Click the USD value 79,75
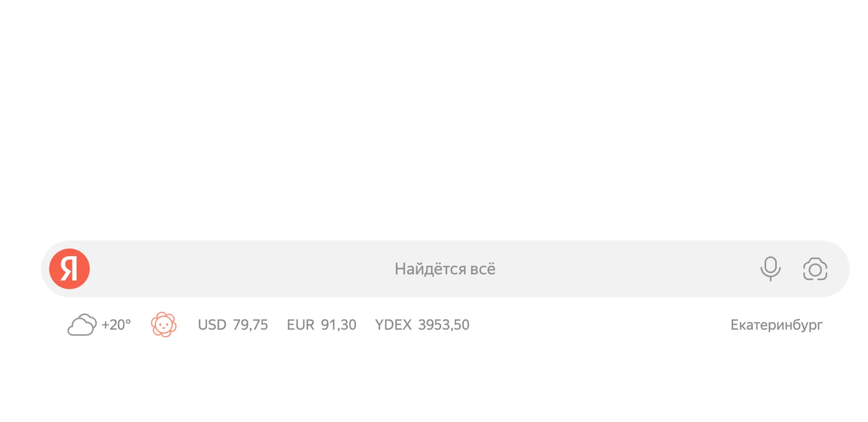The width and height of the screenshot is (868, 422). (250, 325)
